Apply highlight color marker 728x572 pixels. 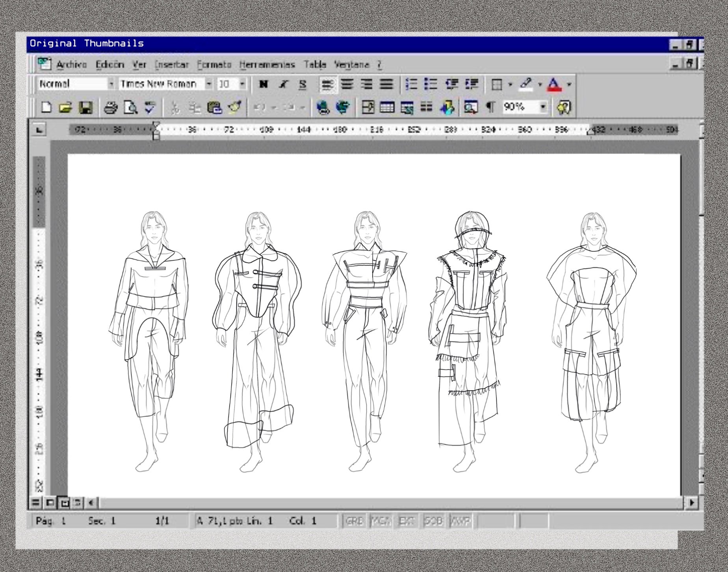[526, 84]
